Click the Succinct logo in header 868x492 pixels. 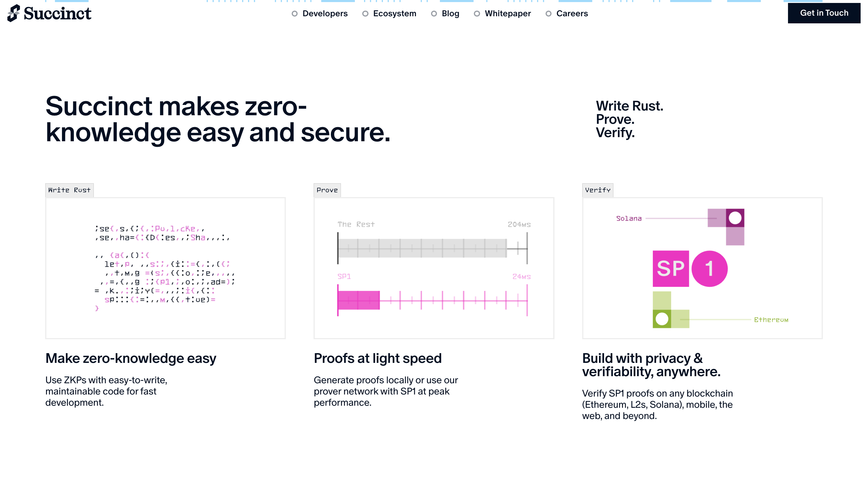click(x=49, y=14)
